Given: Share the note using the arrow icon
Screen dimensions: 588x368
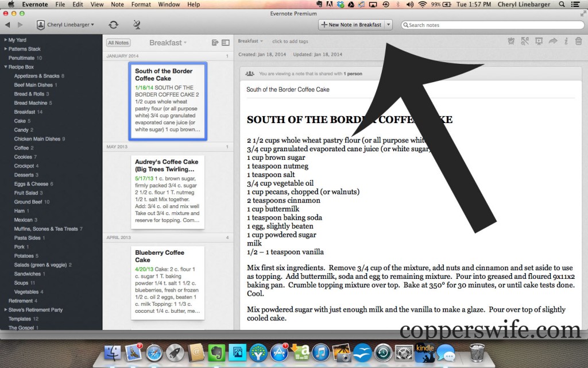Looking at the screenshot, I should coord(553,41).
